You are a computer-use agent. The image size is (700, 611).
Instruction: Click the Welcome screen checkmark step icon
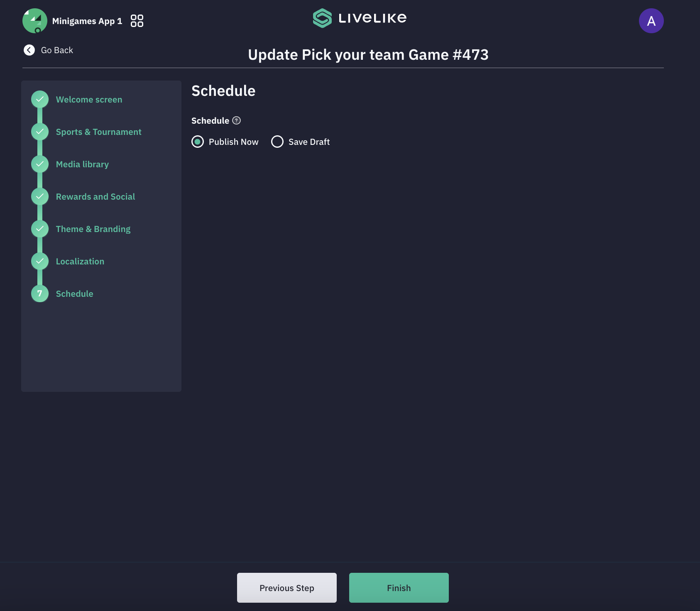(40, 99)
